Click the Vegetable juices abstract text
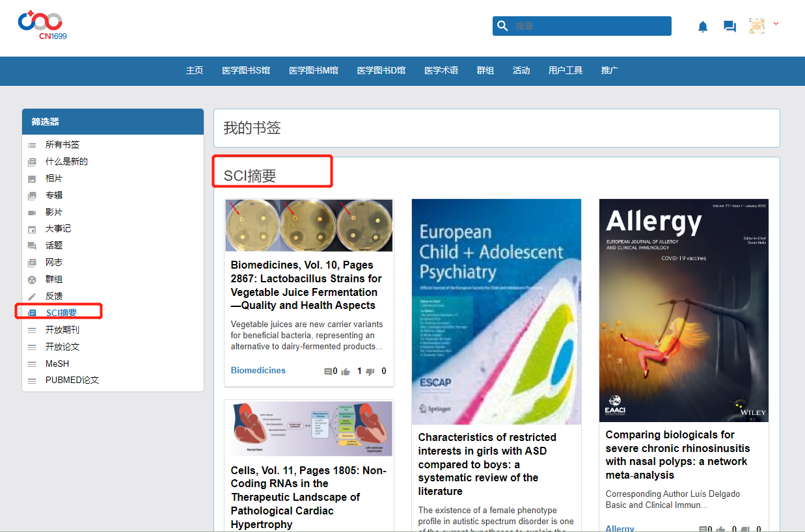 (x=307, y=335)
